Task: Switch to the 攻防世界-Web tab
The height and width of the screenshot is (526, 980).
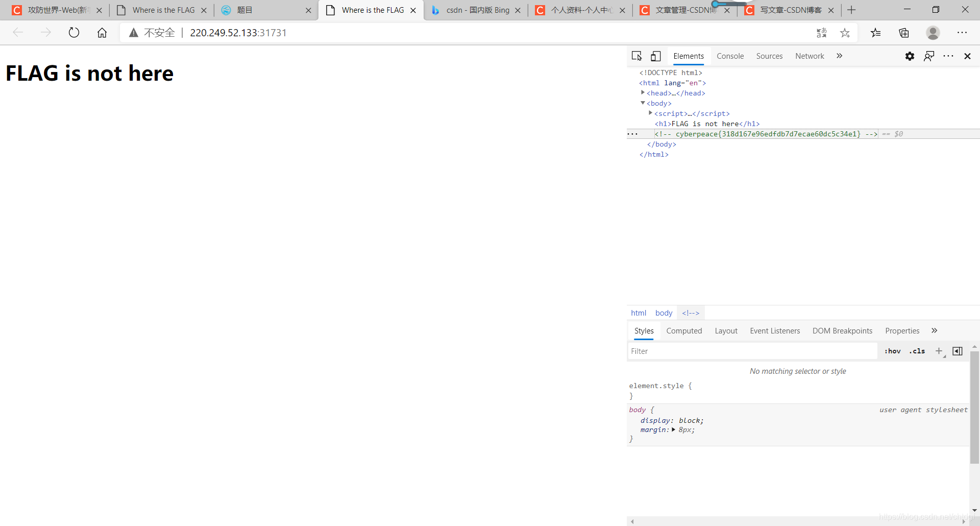Action: (x=57, y=10)
